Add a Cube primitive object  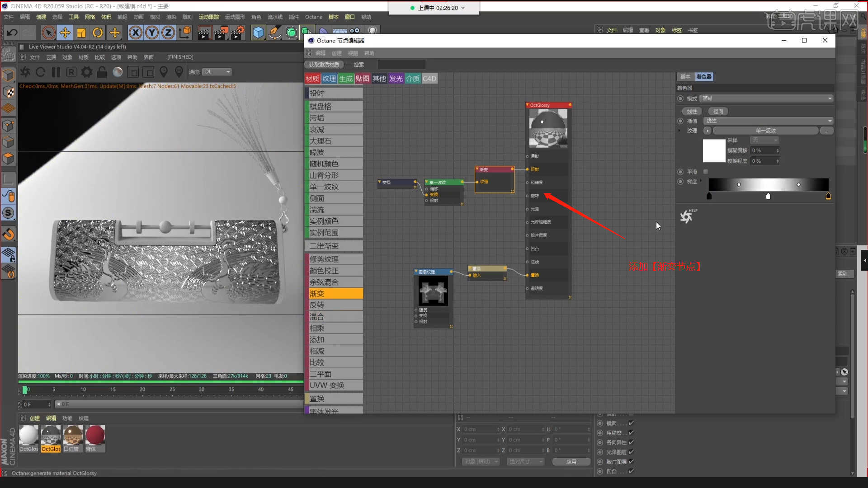pyautogui.click(x=258, y=33)
